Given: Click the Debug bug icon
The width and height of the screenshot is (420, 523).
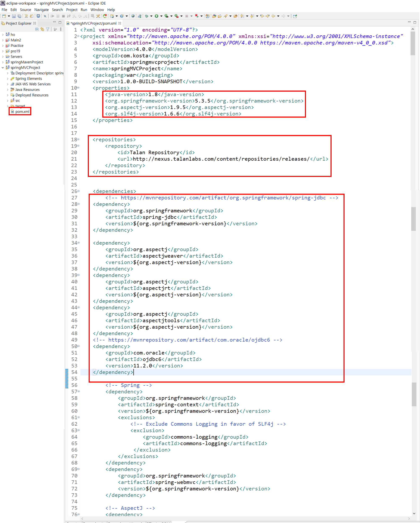Looking at the screenshot, I should point(146,16).
